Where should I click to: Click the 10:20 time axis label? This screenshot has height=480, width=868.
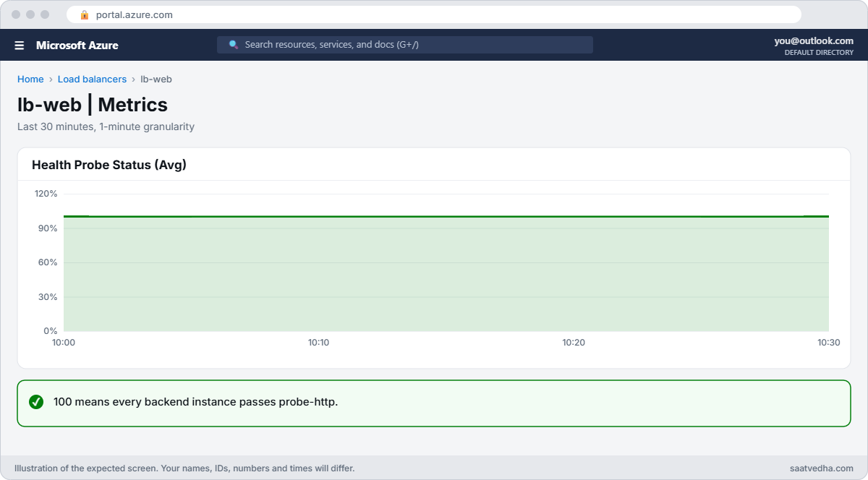tap(574, 343)
